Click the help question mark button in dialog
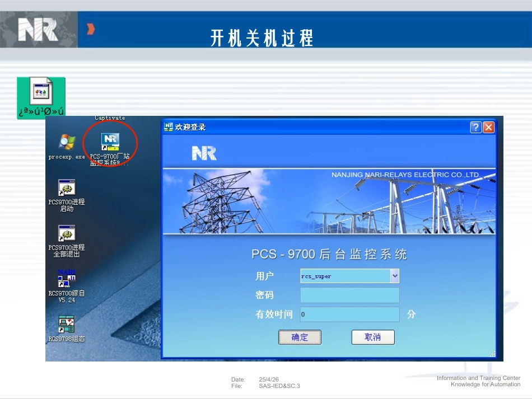 click(475, 127)
